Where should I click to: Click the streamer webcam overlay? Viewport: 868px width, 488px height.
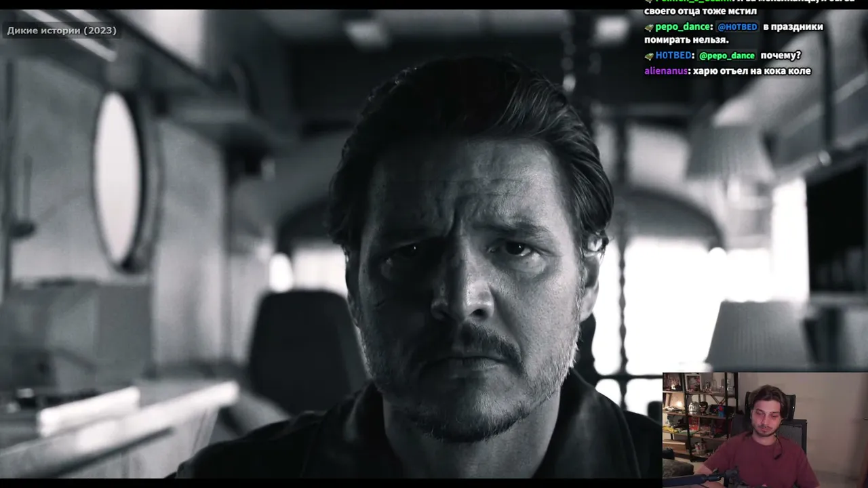click(x=765, y=430)
